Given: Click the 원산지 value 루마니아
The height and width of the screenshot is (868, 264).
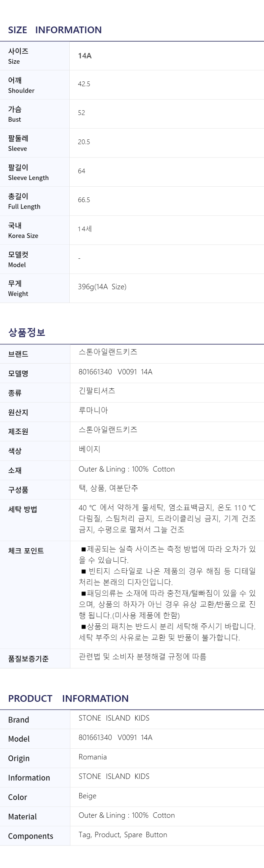Looking at the screenshot, I should coord(93,410).
